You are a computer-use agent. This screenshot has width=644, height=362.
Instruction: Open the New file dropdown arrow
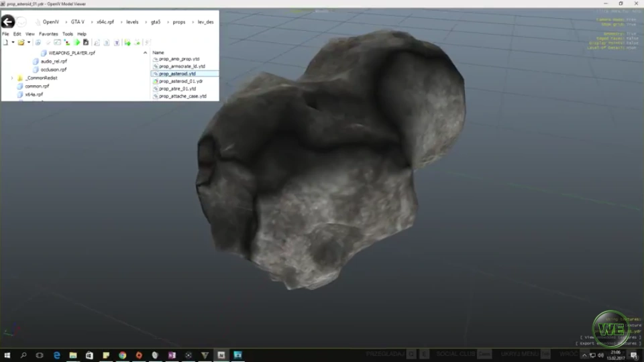[13, 42]
